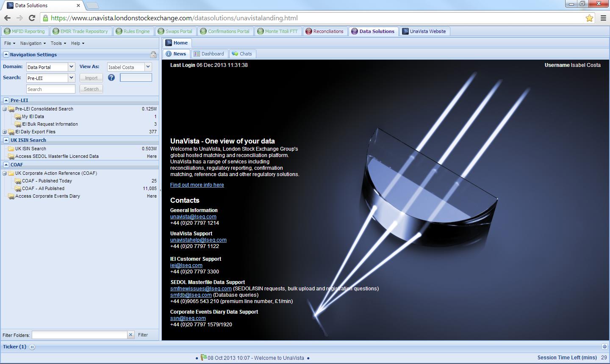Viewport: 610px width, 364px height.
Task: Click the My IEI Data folder icon
Action: (x=18, y=116)
